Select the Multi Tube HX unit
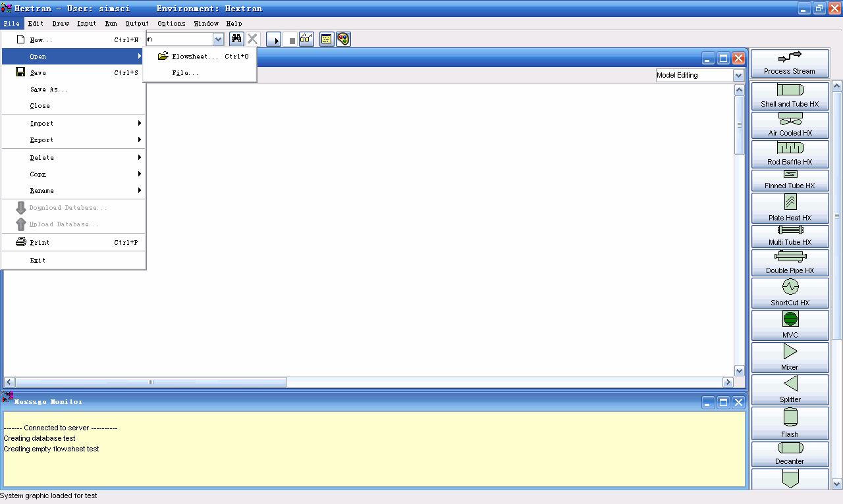 (790, 236)
